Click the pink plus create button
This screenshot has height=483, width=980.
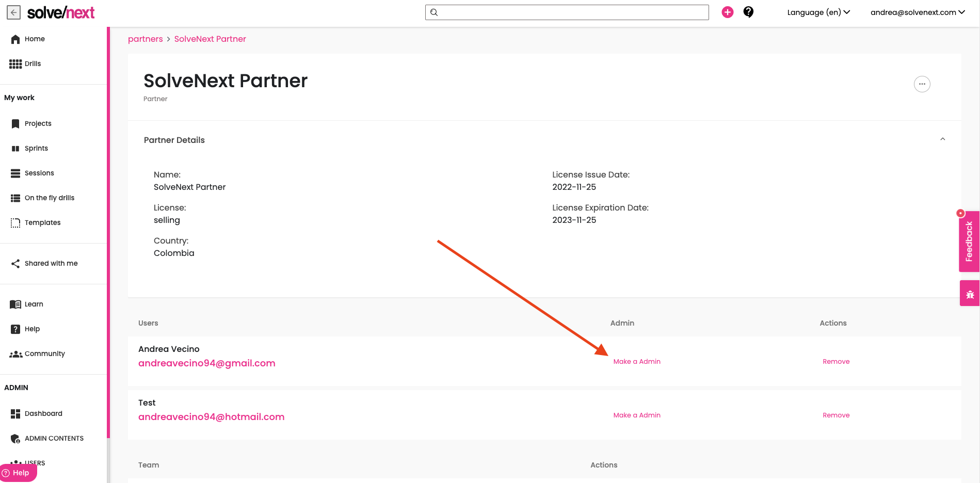pos(728,12)
